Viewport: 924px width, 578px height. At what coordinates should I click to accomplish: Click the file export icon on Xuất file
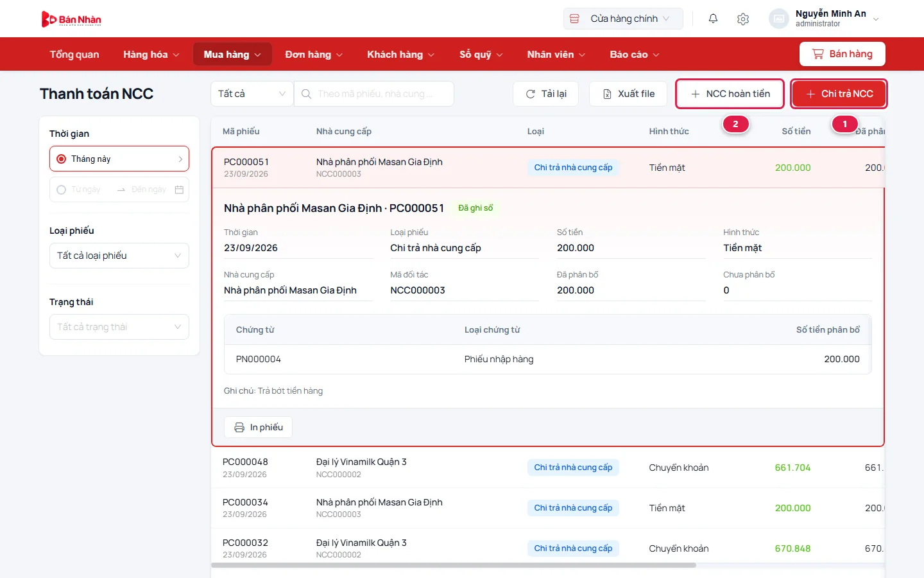[607, 94]
